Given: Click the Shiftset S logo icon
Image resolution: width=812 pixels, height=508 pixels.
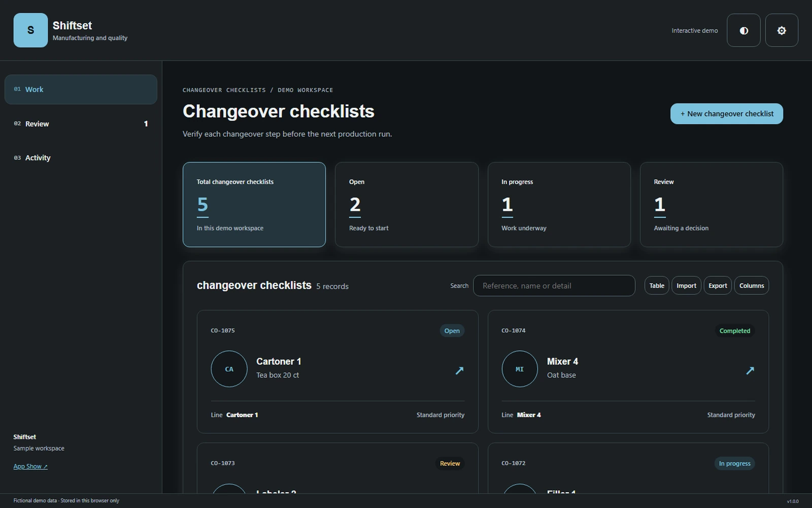Looking at the screenshot, I should [x=30, y=30].
